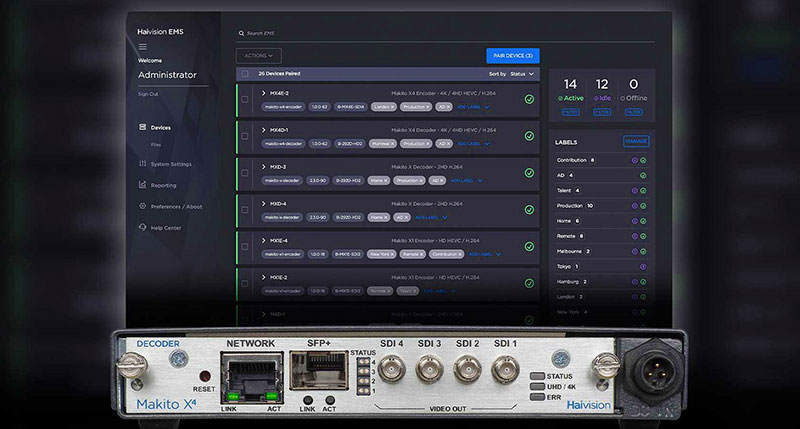Tick the checkbox for device MXD-4
Screen dimensions: 800x429
pyautogui.click(x=245, y=210)
